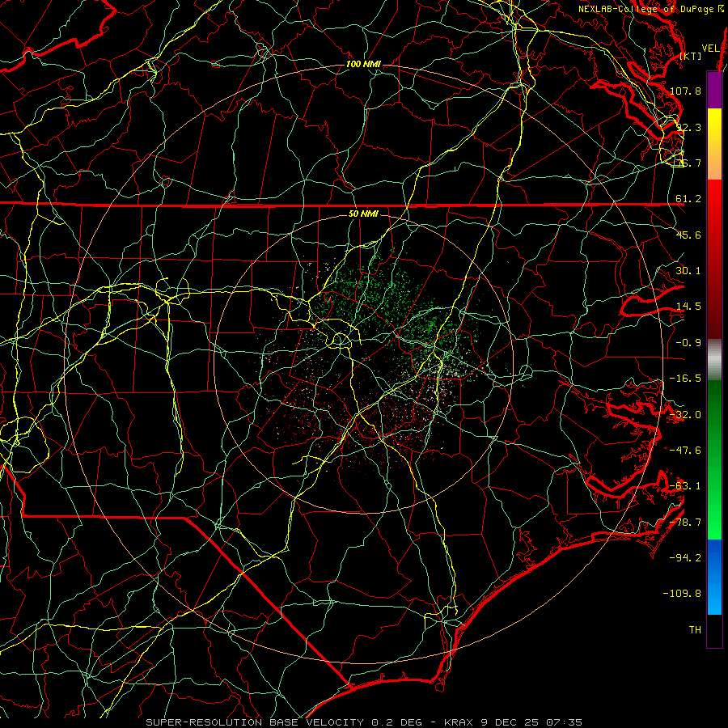Click the 50 NMI range ring label
Viewport: 728px width, 728px height.
[363, 214]
